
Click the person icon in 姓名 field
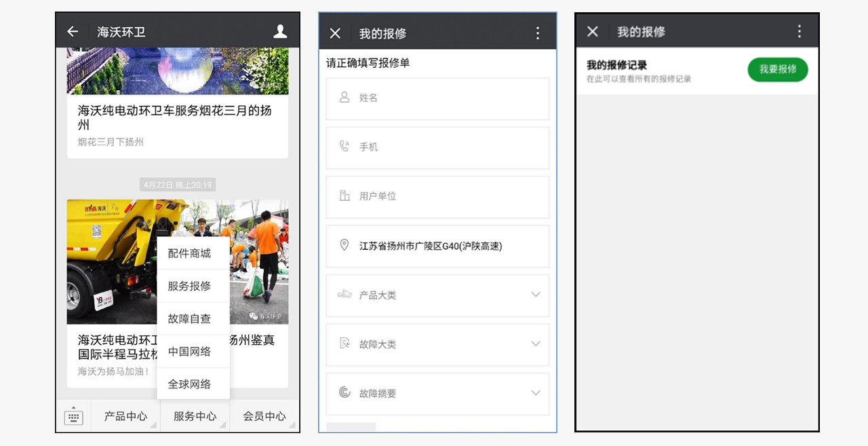[x=344, y=97]
